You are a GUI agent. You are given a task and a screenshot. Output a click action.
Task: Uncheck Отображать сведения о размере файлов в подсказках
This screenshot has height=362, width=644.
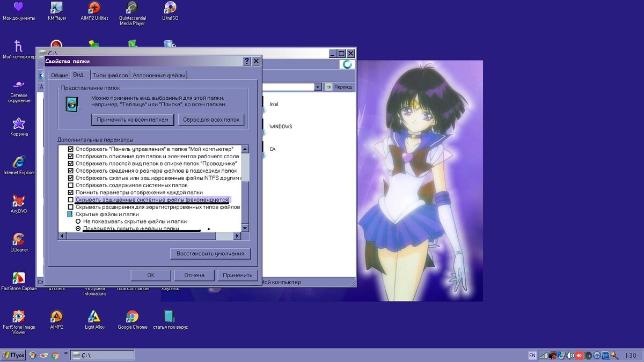70,171
